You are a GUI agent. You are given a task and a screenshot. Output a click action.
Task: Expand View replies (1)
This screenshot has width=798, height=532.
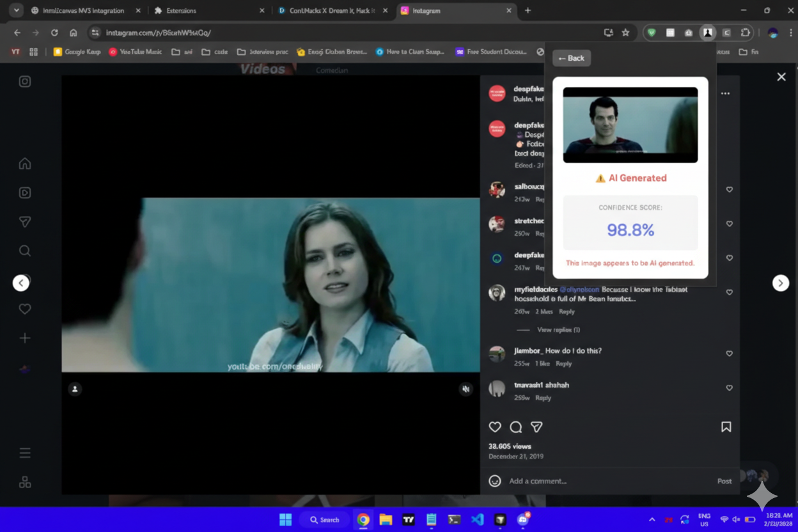558,330
